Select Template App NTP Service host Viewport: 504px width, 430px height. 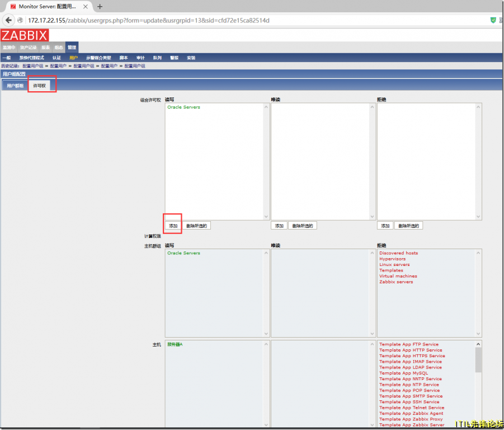point(409,385)
